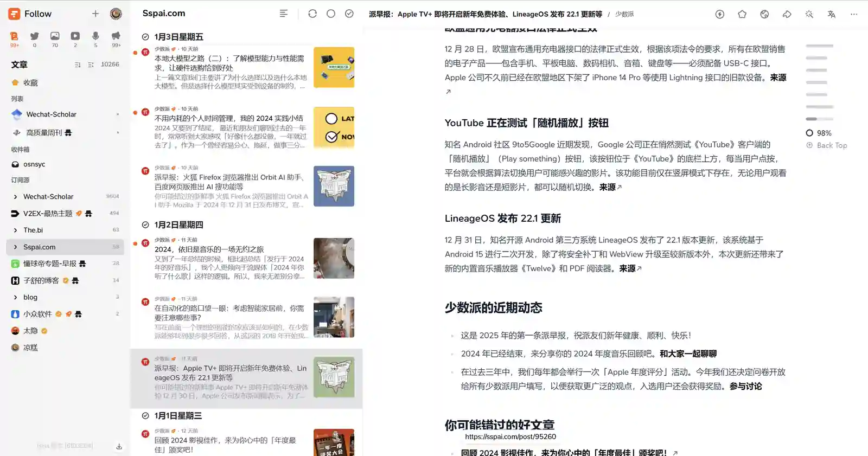The image size is (868, 456).
Task: Open more options ellipsis menu
Action: [x=854, y=14]
